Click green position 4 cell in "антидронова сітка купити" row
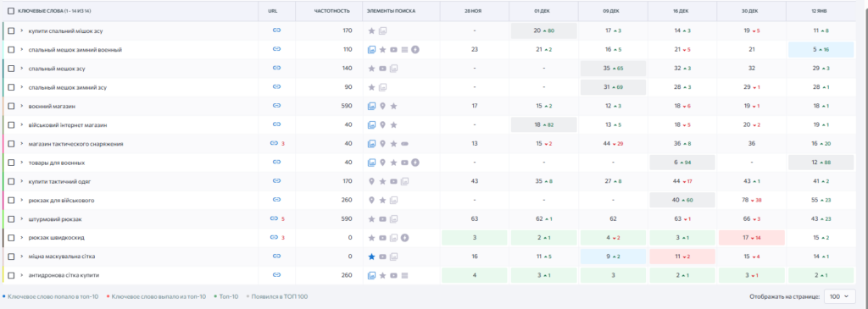 coord(475,275)
